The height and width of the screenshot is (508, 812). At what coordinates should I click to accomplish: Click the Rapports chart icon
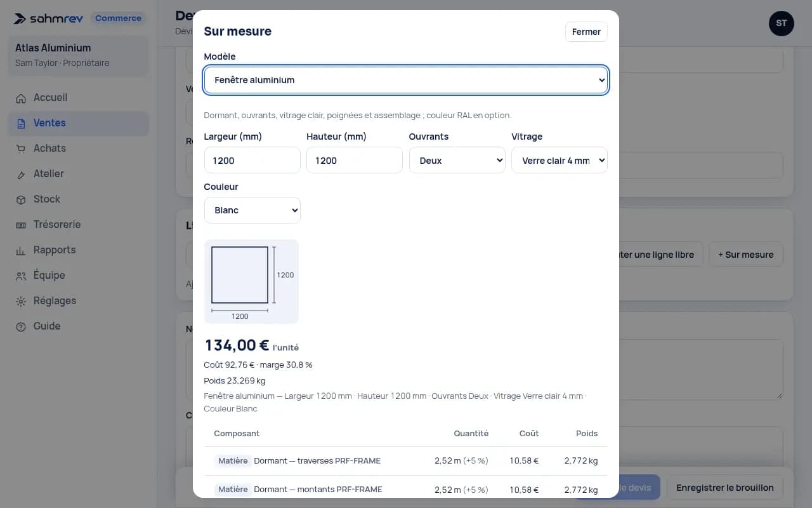22,250
